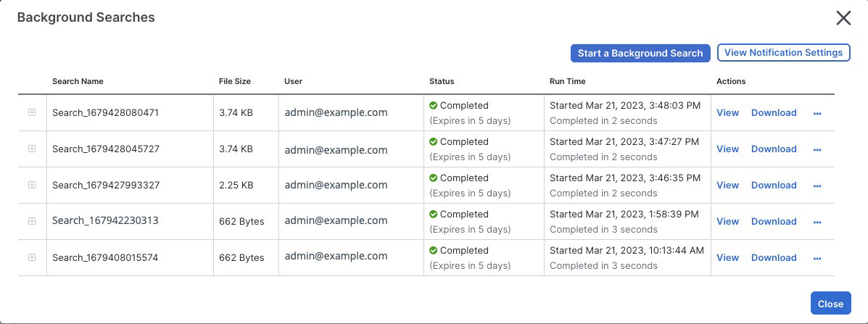The height and width of the screenshot is (324, 868).
Task: Download the 2.25 KB search file
Action: coord(774,185)
